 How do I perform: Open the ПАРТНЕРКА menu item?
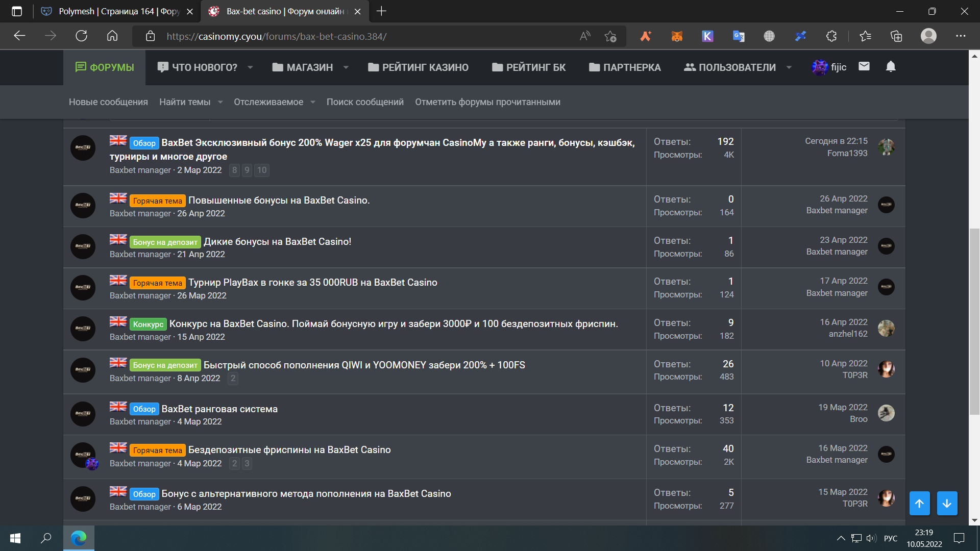(x=625, y=67)
